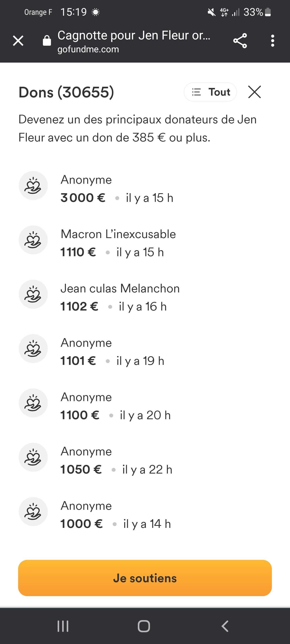Screen dimensions: 290x644
Task: Tap the Dons (30655) heading
Action: (x=66, y=92)
